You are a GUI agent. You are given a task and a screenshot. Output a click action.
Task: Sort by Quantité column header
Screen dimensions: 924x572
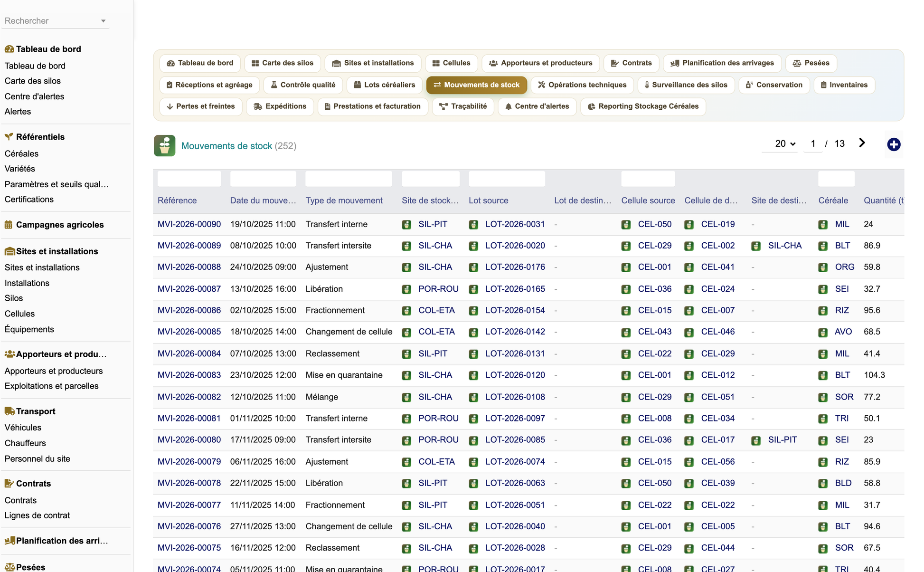click(883, 200)
